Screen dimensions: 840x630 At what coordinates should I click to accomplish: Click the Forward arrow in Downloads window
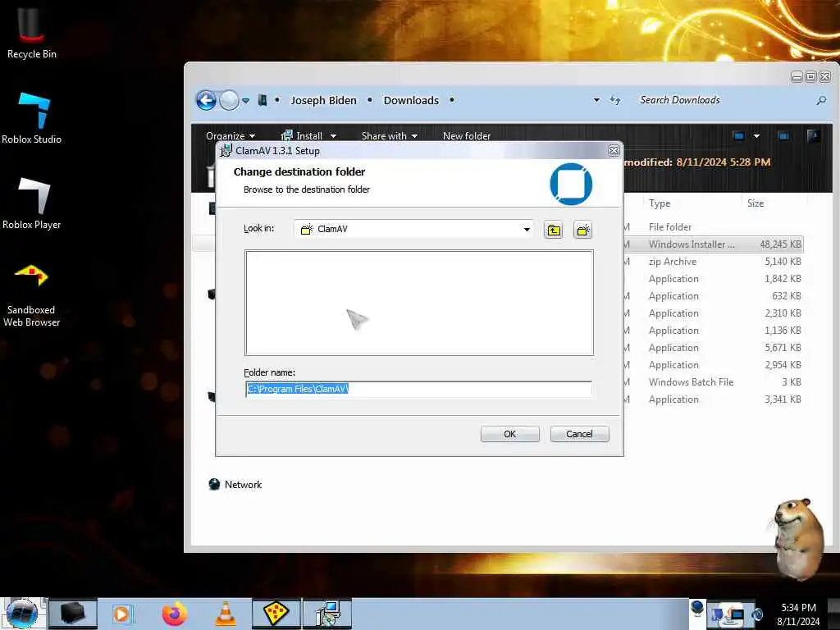click(x=230, y=100)
